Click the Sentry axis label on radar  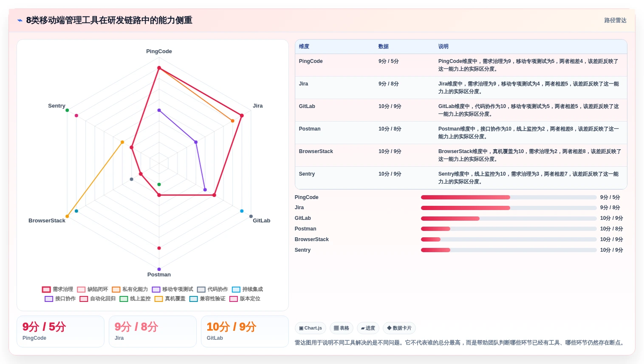(56, 106)
